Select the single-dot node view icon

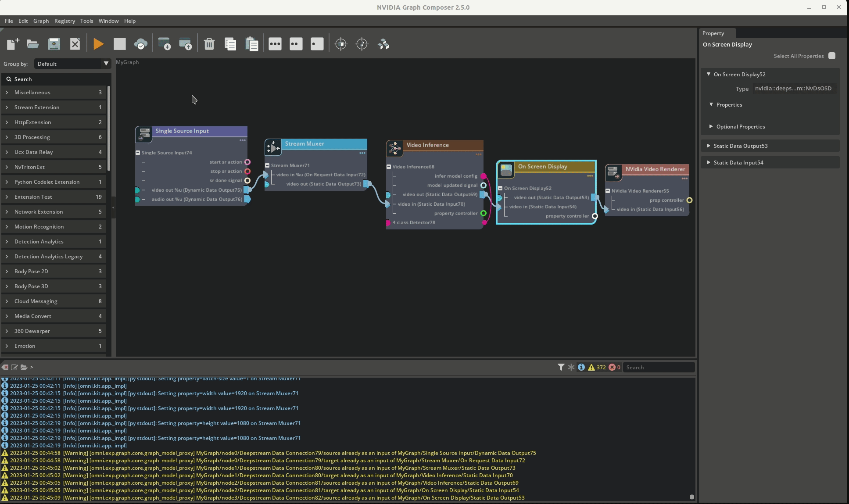pos(317,44)
